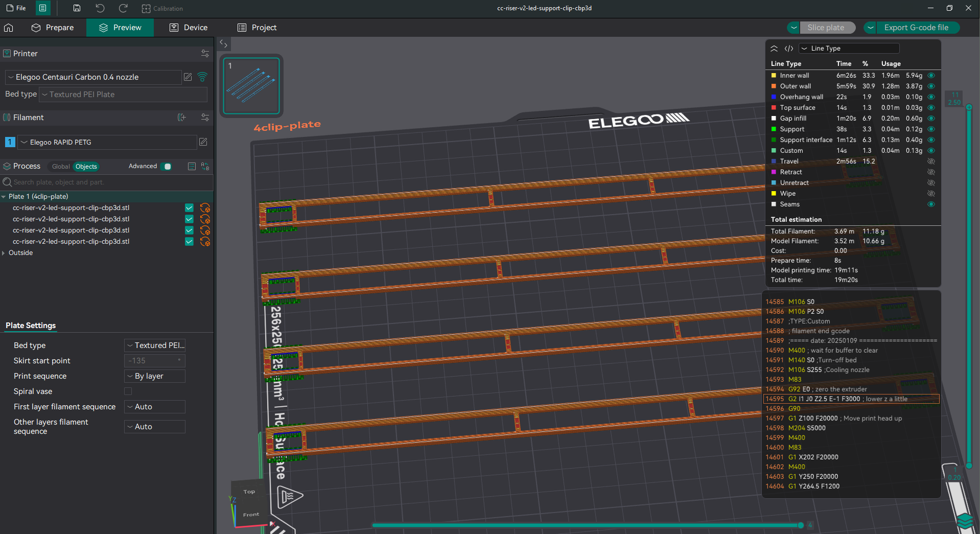Viewport: 980px width, 534px height.
Task: Open Print sequence By layer dropdown
Action: coord(155,376)
